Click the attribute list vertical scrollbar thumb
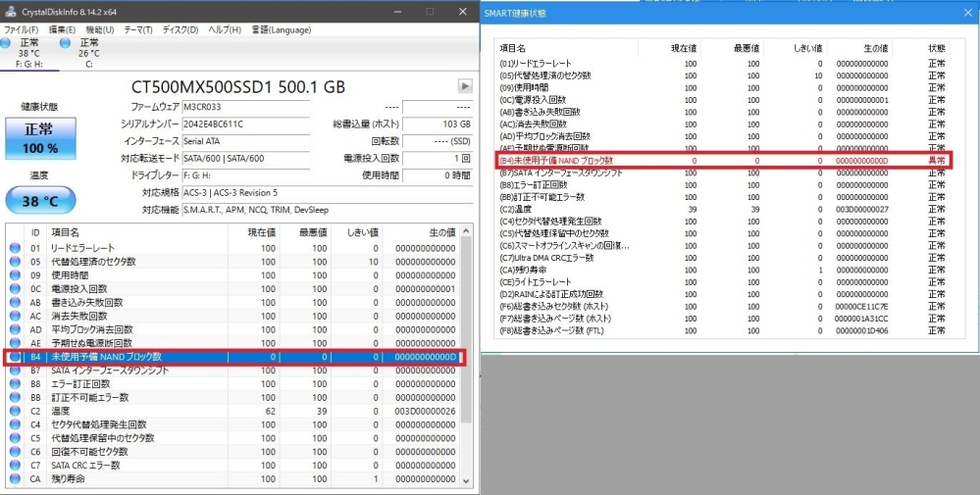The height and width of the screenshot is (495, 980). tap(466, 331)
